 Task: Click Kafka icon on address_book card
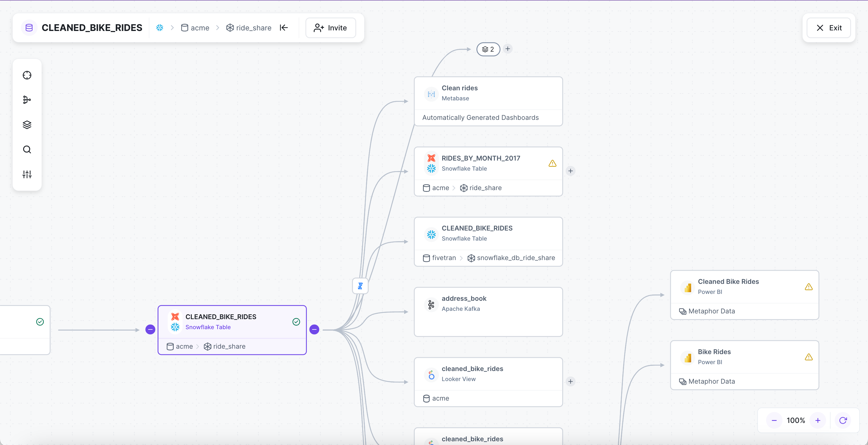coord(431,305)
